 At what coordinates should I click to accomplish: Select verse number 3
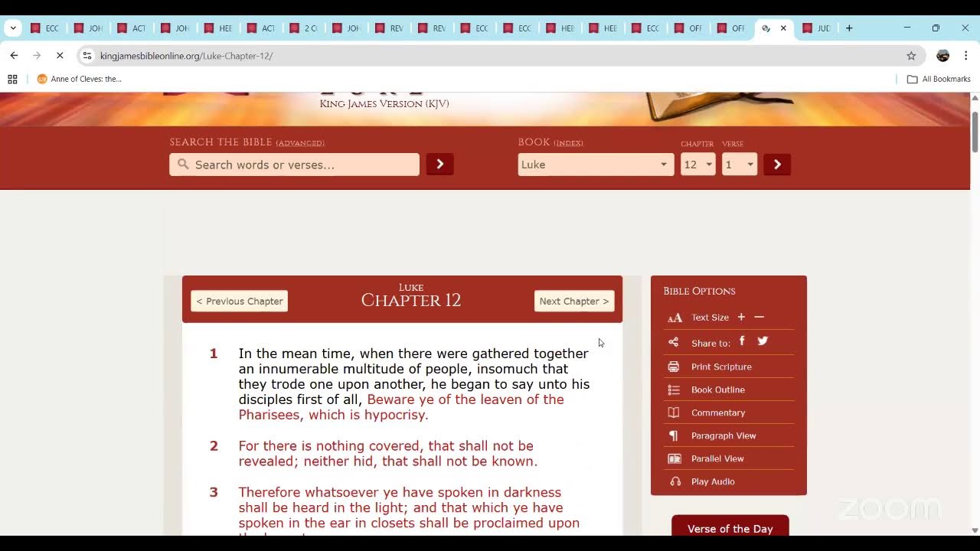point(214,492)
